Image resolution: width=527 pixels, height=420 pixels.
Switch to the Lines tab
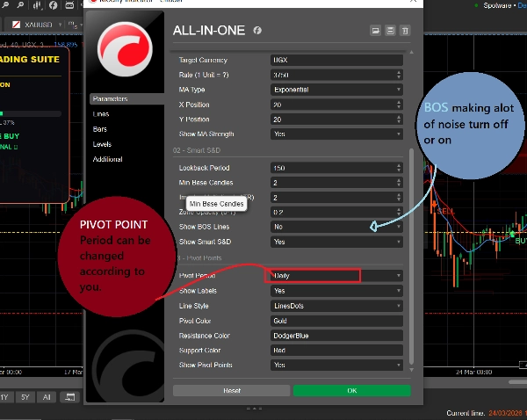tap(102, 114)
